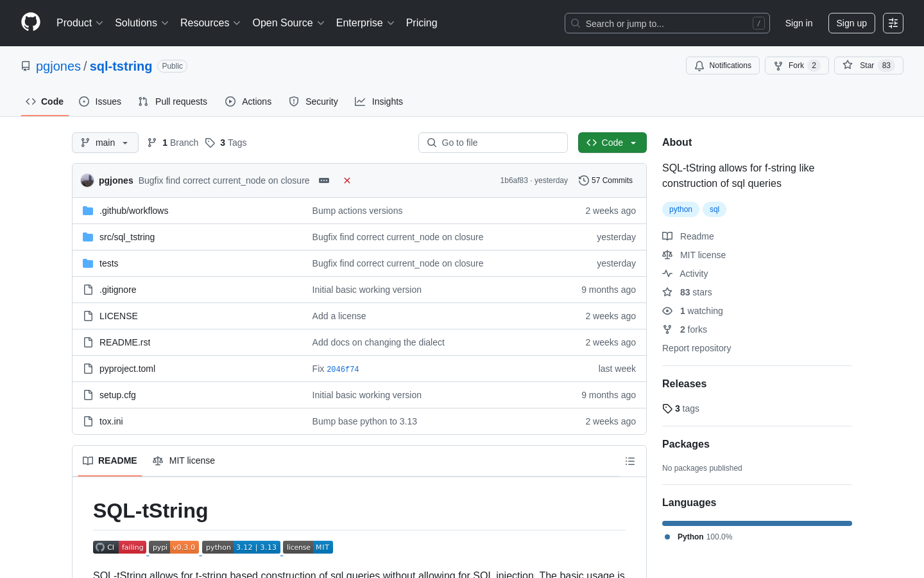Switch to the Issues tab
Image resolution: width=924 pixels, height=578 pixels.
(100, 101)
